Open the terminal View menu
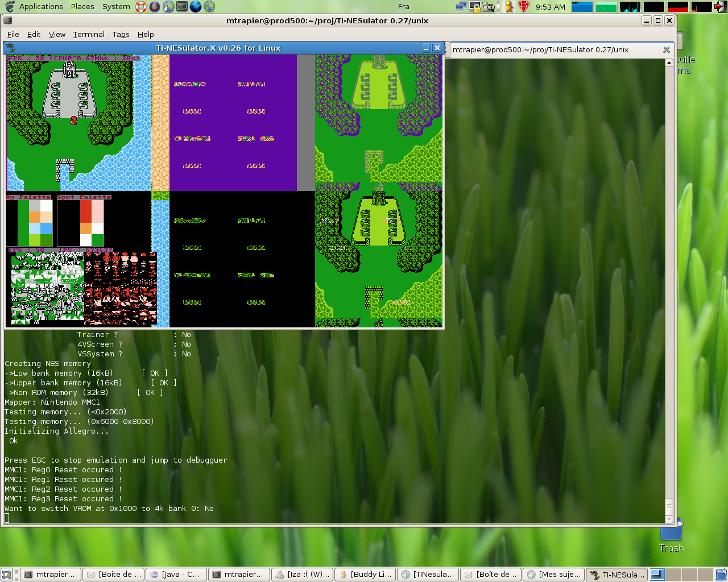Viewport: 728px width, 582px height. click(57, 34)
